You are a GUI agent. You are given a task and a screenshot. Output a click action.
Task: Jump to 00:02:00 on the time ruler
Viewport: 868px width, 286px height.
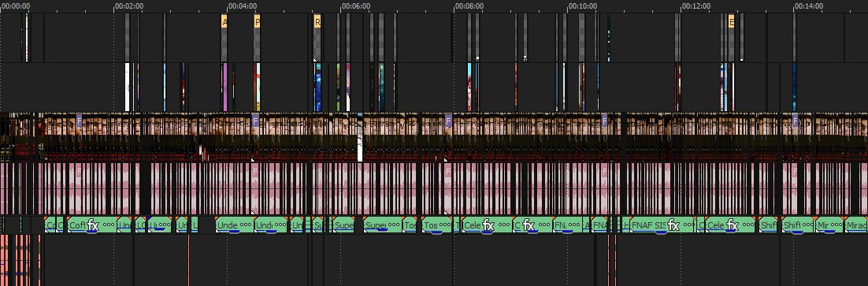(129, 6)
